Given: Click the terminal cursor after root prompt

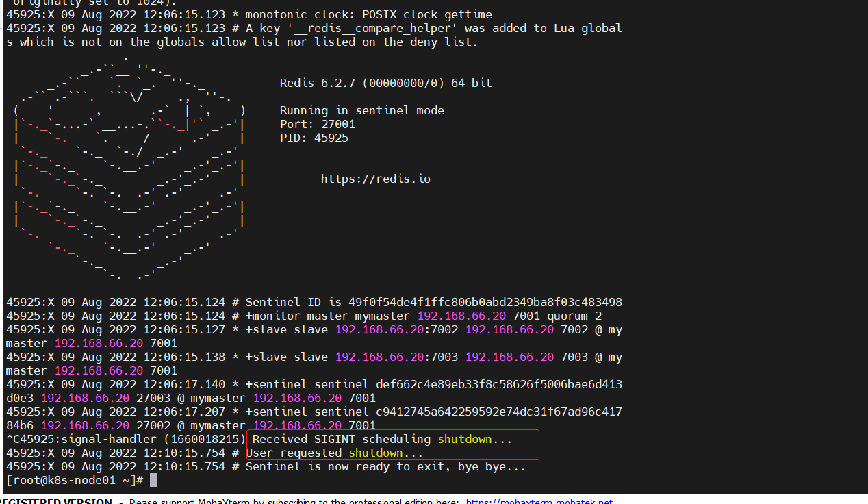Looking at the screenshot, I should click(x=153, y=480).
